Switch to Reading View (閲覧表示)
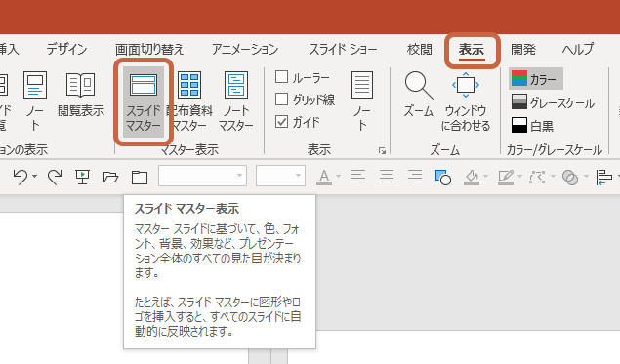The image size is (620, 364). click(81, 95)
